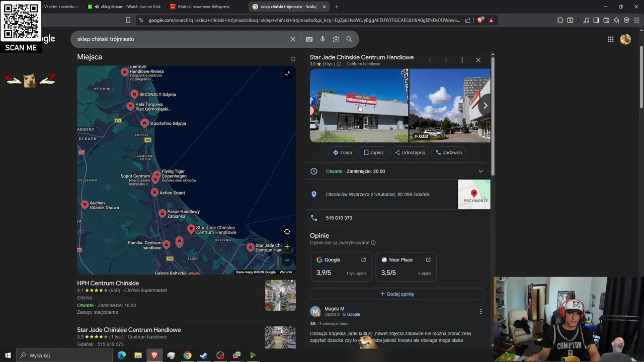Image resolution: width=644 pixels, height=362 pixels.
Task: Zoom out on the map
Action: pyautogui.click(x=287, y=260)
